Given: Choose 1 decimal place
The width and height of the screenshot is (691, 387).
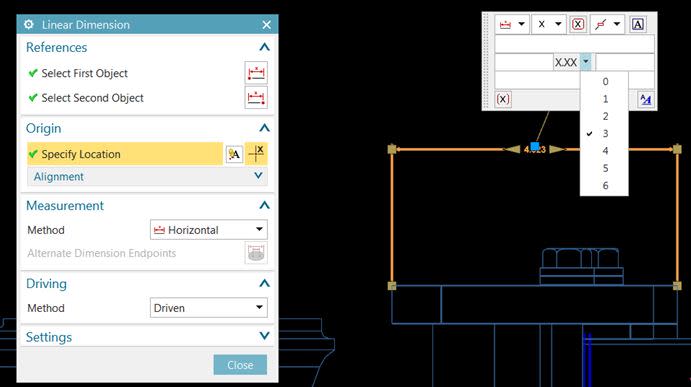Looking at the screenshot, I should [x=605, y=99].
